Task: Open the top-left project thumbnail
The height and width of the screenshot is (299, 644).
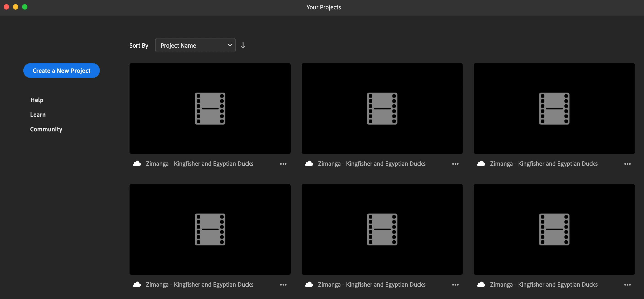Action: [210, 108]
